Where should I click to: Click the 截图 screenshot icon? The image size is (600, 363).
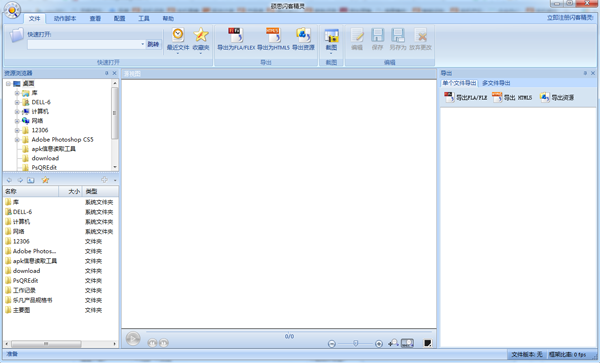tap(331, 39)
